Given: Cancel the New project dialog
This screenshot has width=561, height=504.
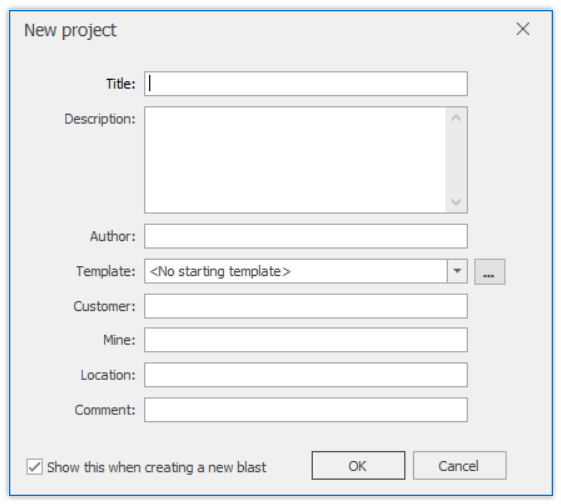Looking at the screenshot, I should click(x=459, y=465).
